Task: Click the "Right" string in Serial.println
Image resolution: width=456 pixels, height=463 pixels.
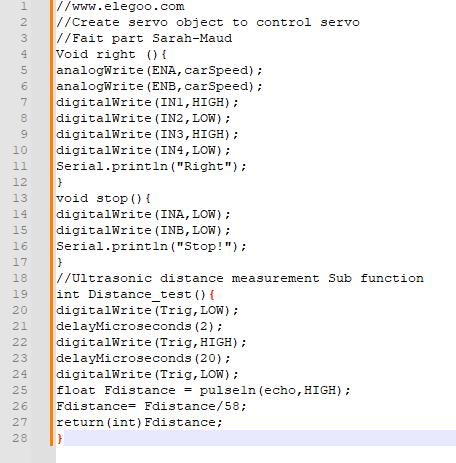Action: [x=204, y=166]
